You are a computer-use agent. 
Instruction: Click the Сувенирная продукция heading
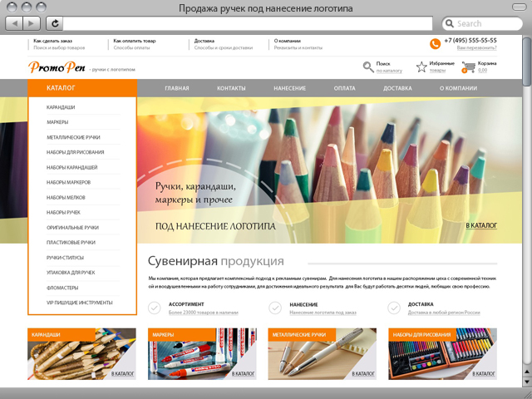coord(216,261)
